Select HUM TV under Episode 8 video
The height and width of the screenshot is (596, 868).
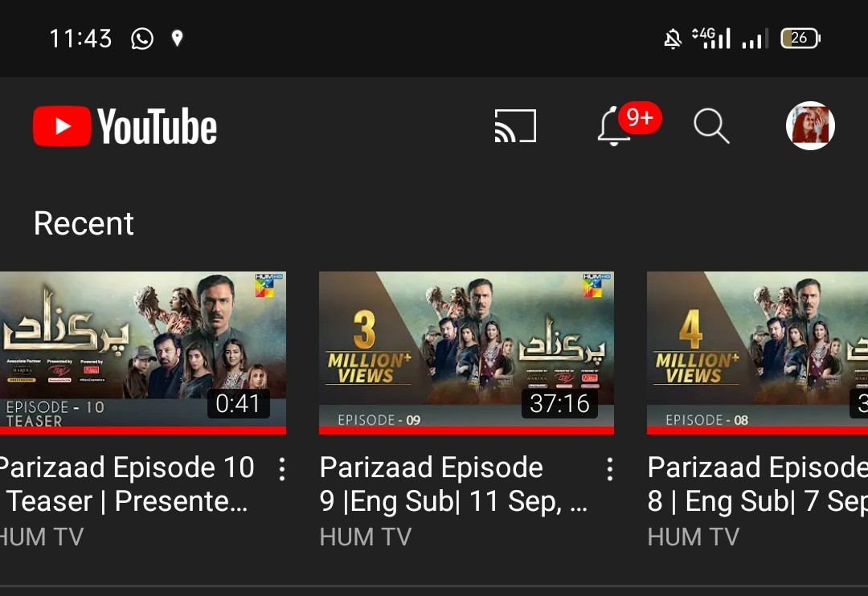click(x=693, y=537)
